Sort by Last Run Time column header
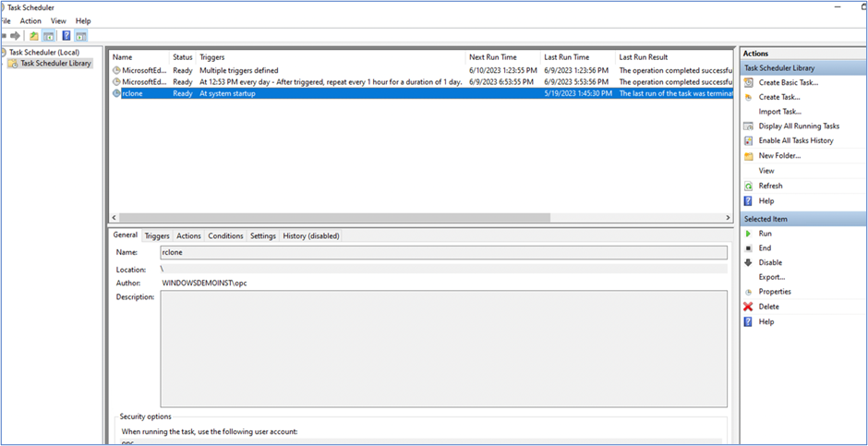 577,57
